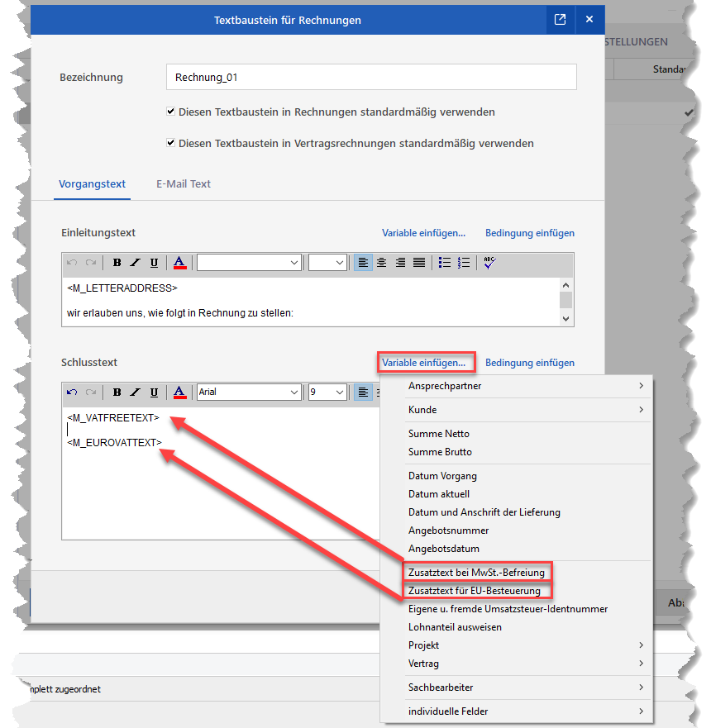711x728 pixels.
Task: Insert bulleted list in the Einleitungstext editor
Action: 445,263
